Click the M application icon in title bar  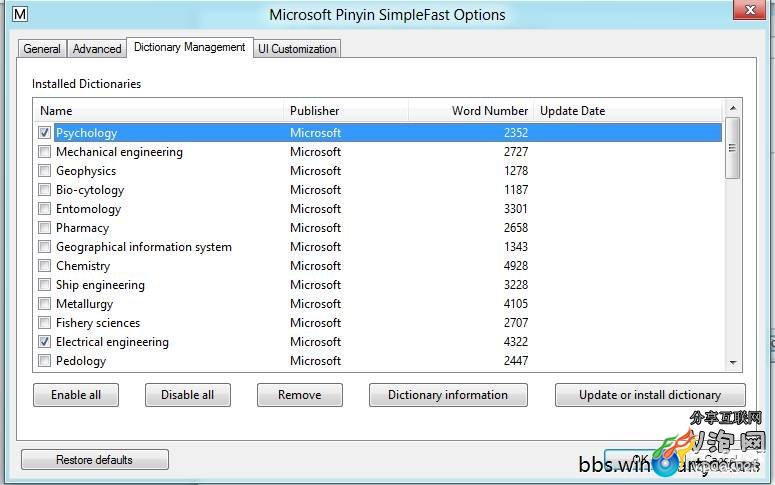pyautogui.click(x=20, y=14)
